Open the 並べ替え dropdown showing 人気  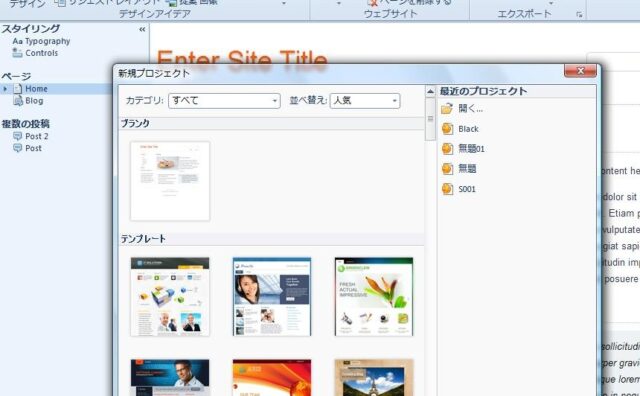point(365,100)
